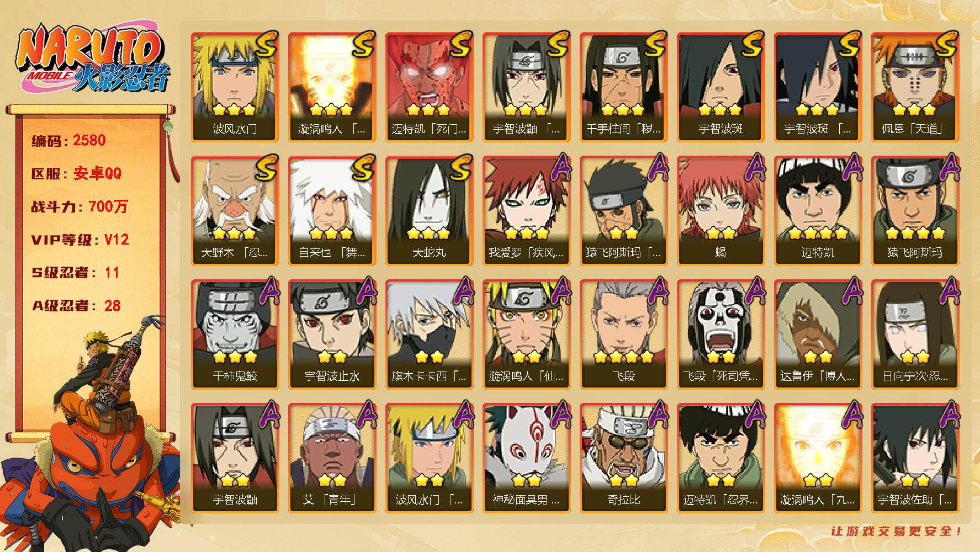The image size is (980, 552).
Task: Select the 干柿鬼鲛 ninja portrait
Action: 235,335
